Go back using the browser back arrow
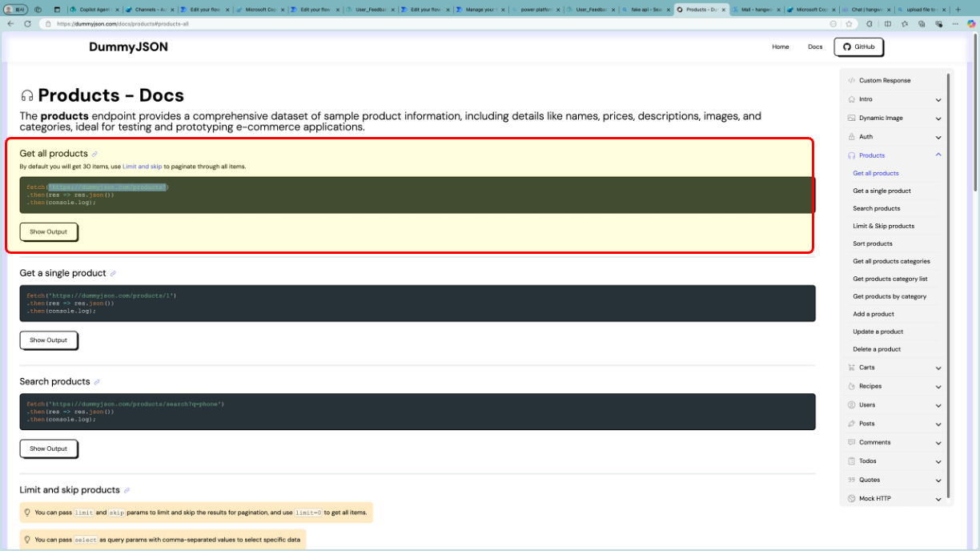The image size is (980, 551). pyautogui.click(x=12, y=24)
